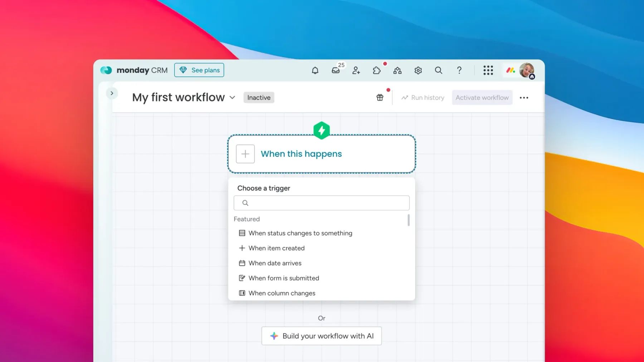
Task: Open the apps marketplace puzzle icon
Action: point(376,70)
